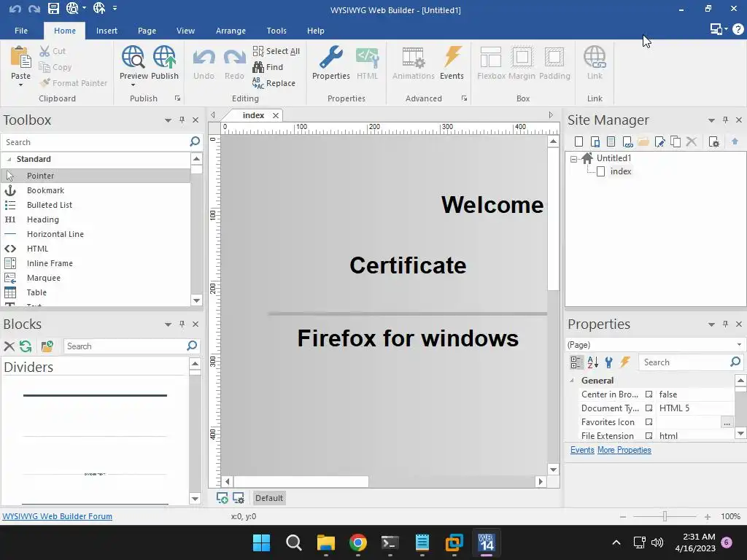Open the File menu
This screenshot has width=747, height=560.
pos(21,31)
